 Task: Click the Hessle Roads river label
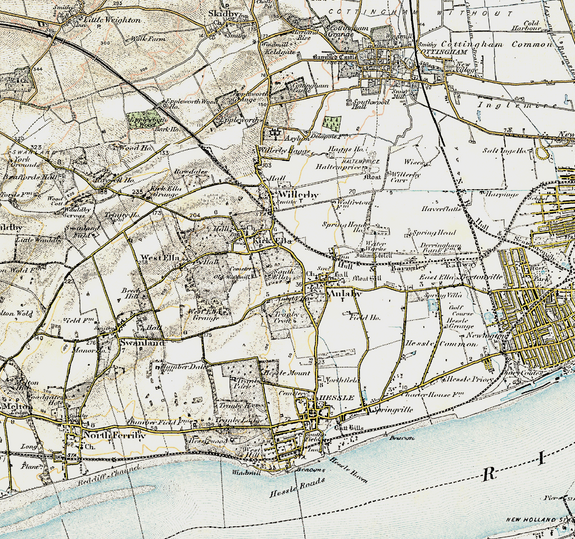(x=297, y=488)
